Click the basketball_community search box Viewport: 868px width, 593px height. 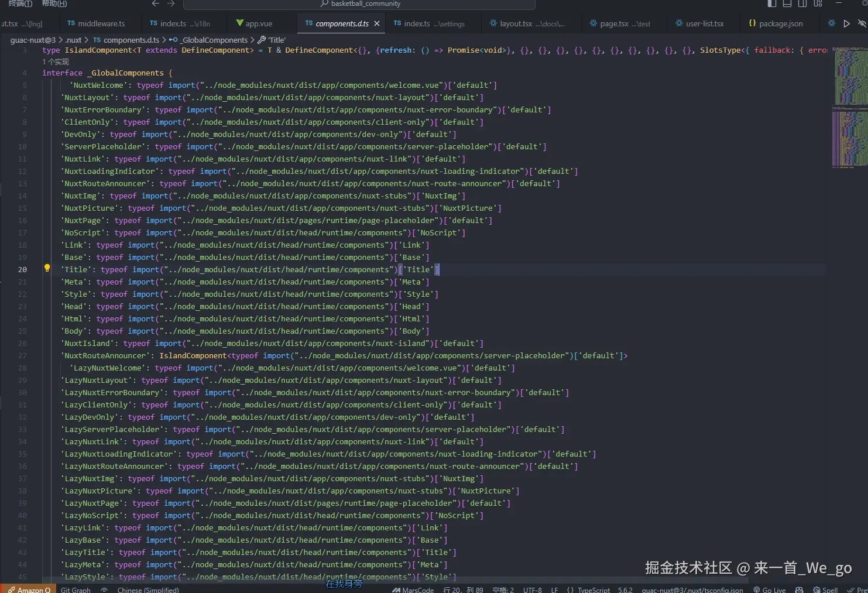(359, 4)
